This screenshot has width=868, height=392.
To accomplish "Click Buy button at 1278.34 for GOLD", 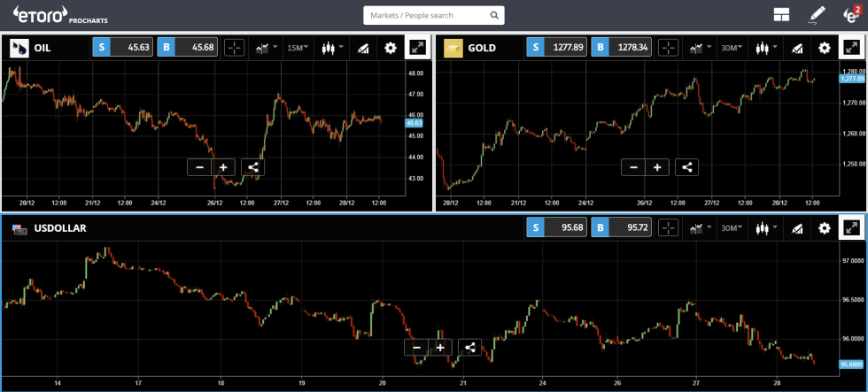I will tap(621, 48).
